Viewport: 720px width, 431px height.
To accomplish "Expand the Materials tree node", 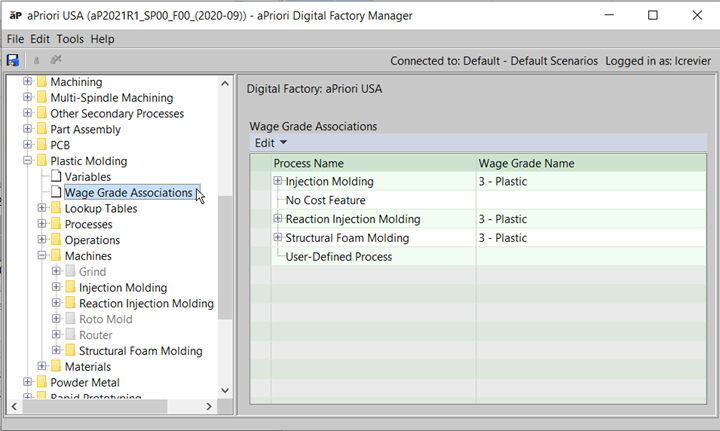I will (x=42, y=366).
